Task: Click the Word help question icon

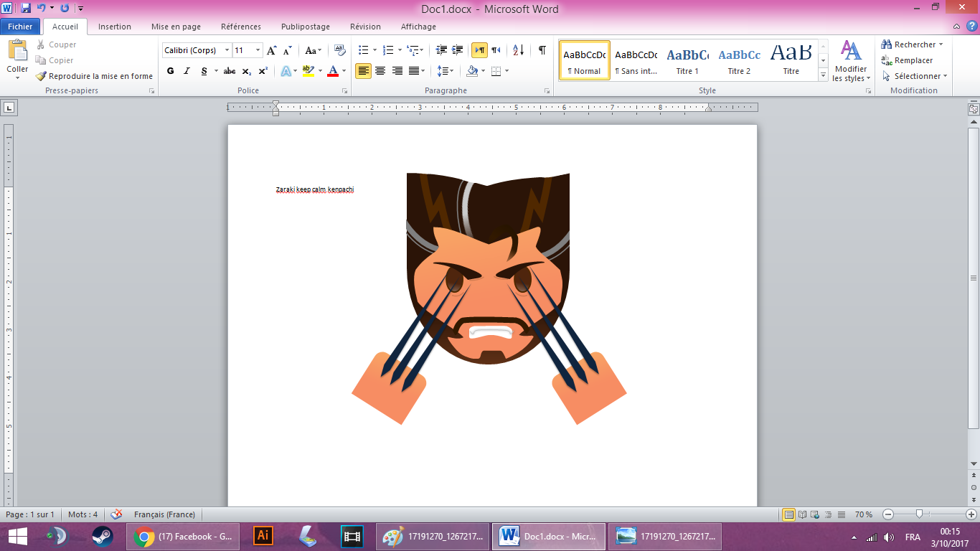Action: tap(972, 26)
